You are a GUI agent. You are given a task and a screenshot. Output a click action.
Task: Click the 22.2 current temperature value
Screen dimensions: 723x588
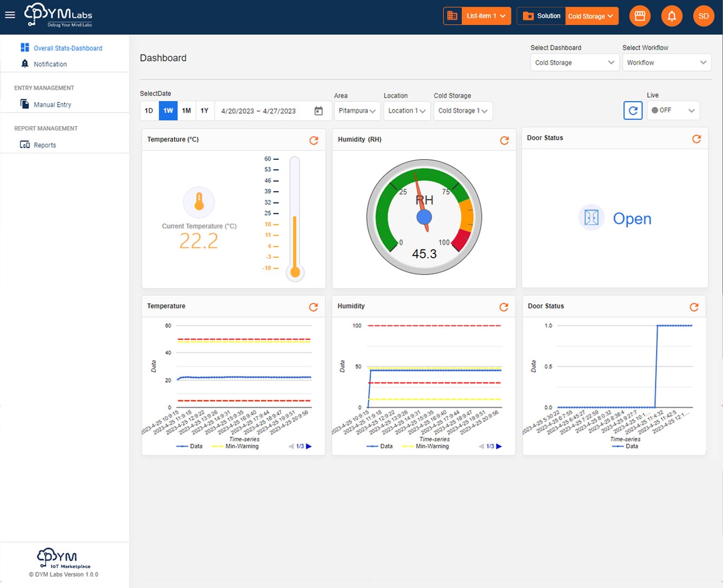coord(199,241)
